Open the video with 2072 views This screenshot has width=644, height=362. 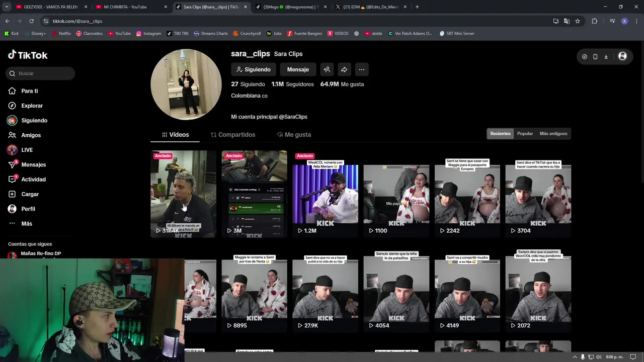click(538, 289)
